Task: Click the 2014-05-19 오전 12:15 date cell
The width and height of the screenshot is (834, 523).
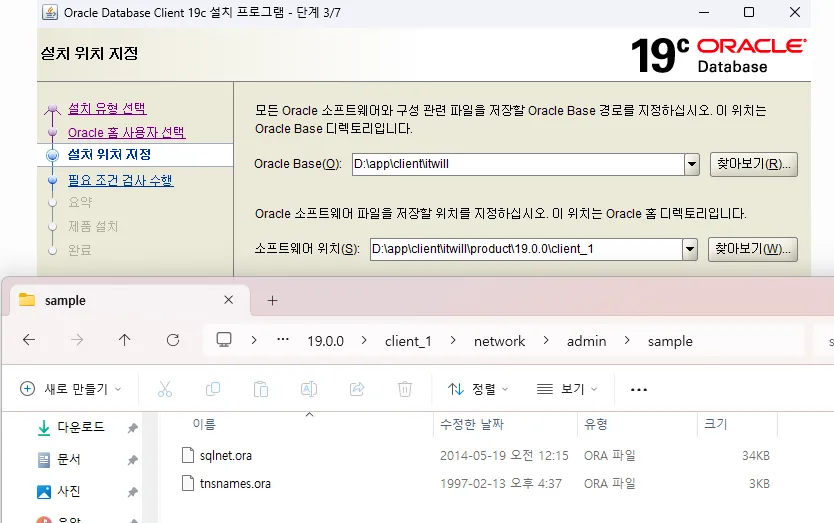Action: (x=504, y=455)
